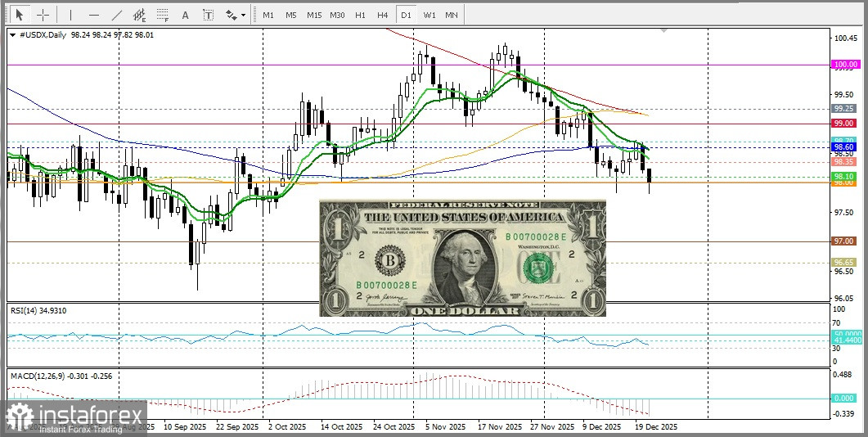
Task: Toggle the D1 daily timeframe button
Action: tap(406, 15)
